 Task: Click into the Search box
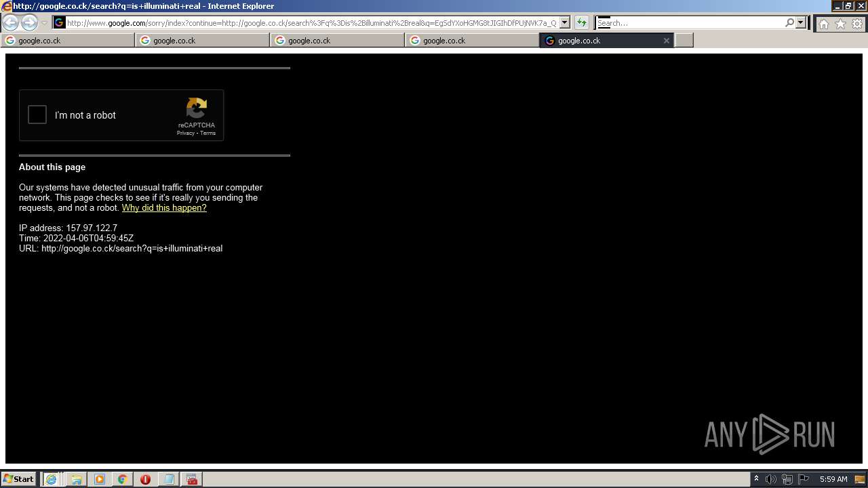690,23
